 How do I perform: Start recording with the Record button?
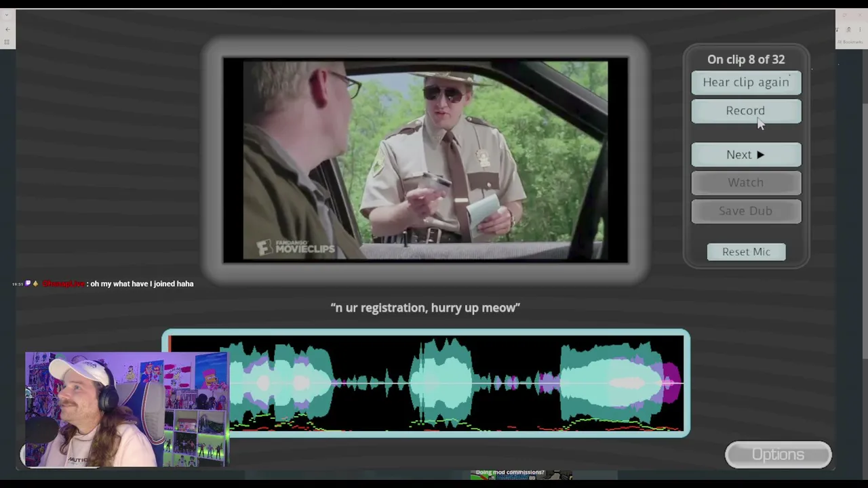pyautogui.click(x=746, y=111)
